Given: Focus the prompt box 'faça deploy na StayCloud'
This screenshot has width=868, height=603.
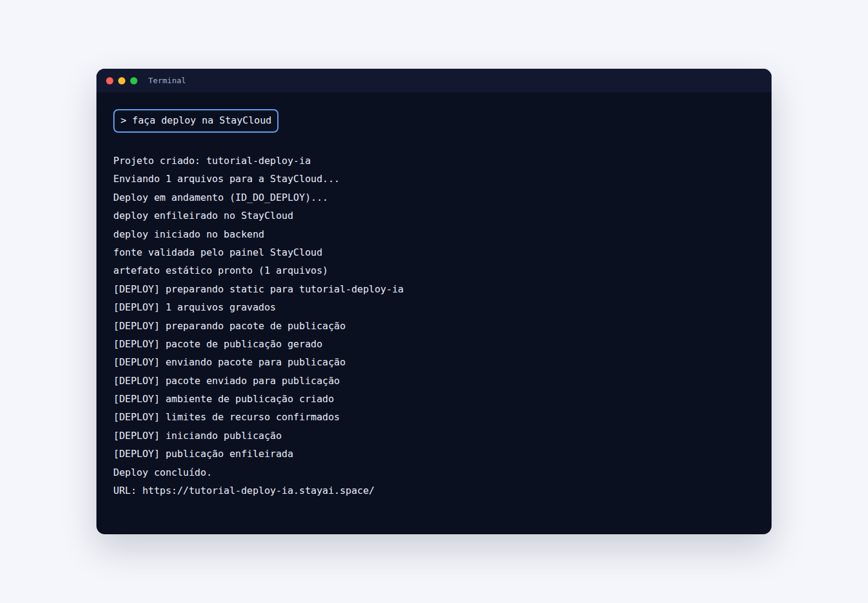Looking at the screenshot, I should click(x=196, y=121).
